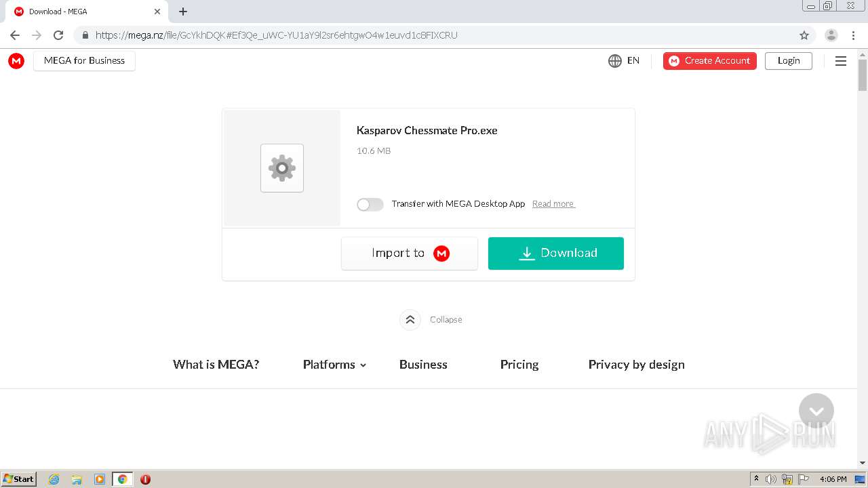Screen dimensions: 868x488
Task: Bookmark this page with star icon
Action: (804, 35)
